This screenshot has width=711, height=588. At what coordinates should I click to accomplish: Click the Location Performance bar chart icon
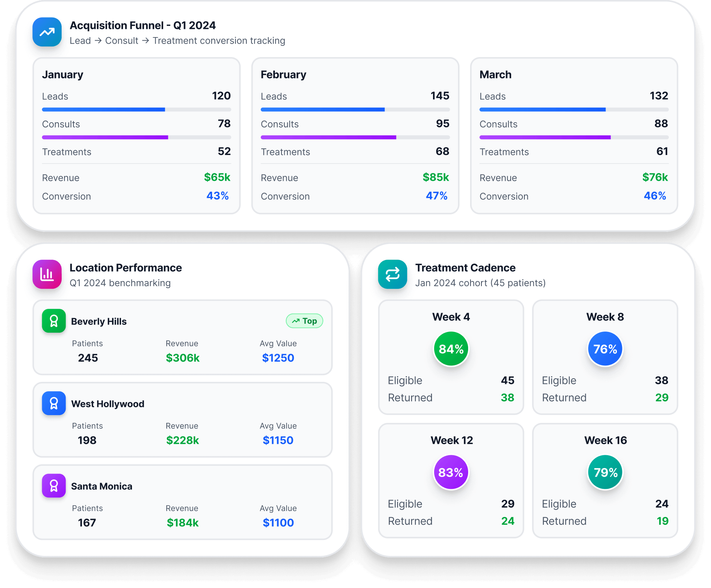(47, 274)
